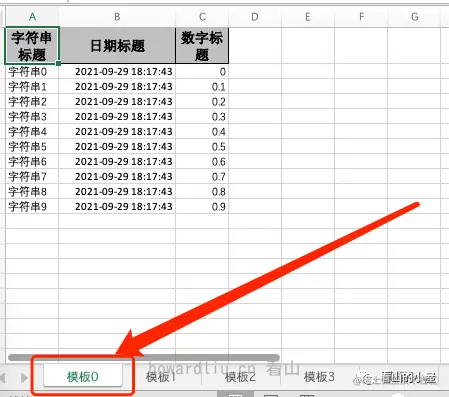Click the cell containing 字符串6

click(x=32, y=161)
